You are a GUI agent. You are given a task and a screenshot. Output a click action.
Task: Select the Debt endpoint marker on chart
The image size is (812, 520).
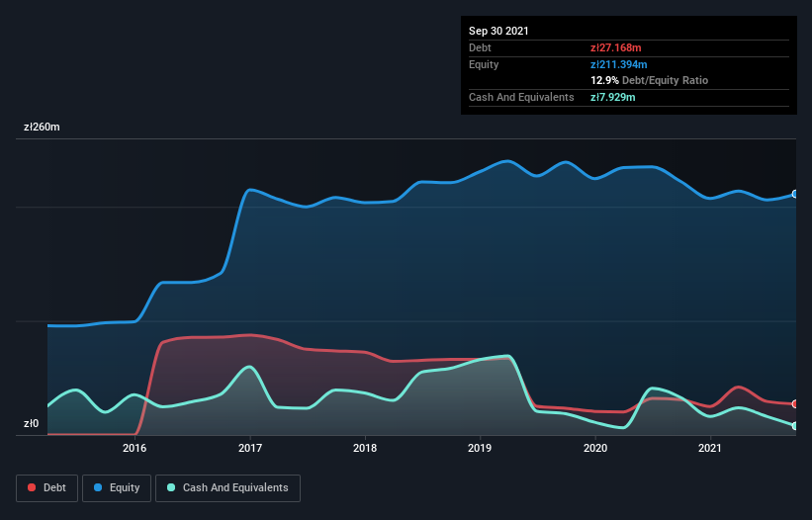coord(795,404)
